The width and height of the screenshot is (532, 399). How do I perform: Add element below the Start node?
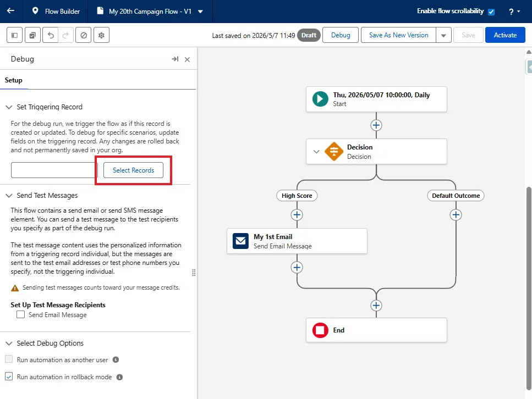pos(376,125)
